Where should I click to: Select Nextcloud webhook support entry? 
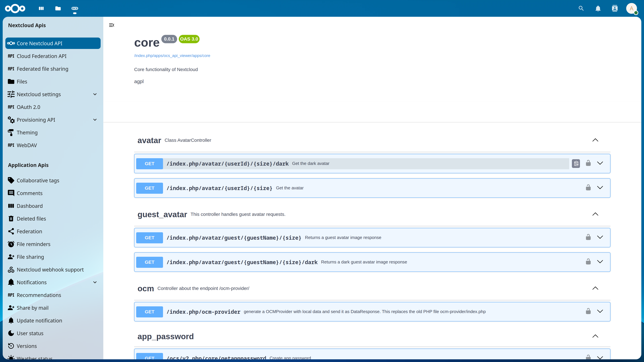pyautogui.click(x=53, y=269)
